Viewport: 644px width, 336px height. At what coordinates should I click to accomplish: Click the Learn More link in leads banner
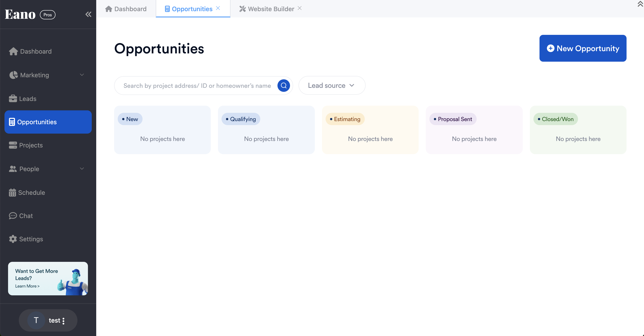(27, 286)
